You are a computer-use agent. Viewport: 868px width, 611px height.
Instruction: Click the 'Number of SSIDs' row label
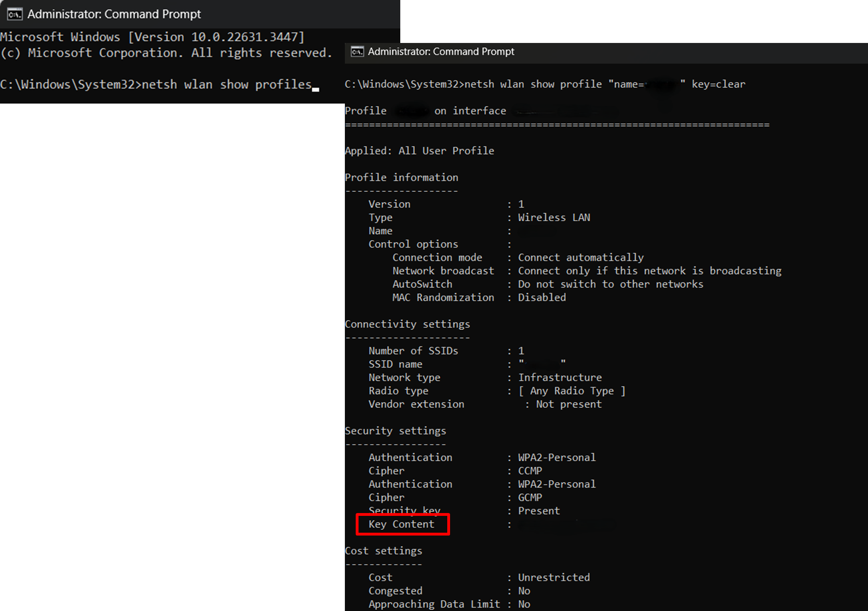point(413,351)
